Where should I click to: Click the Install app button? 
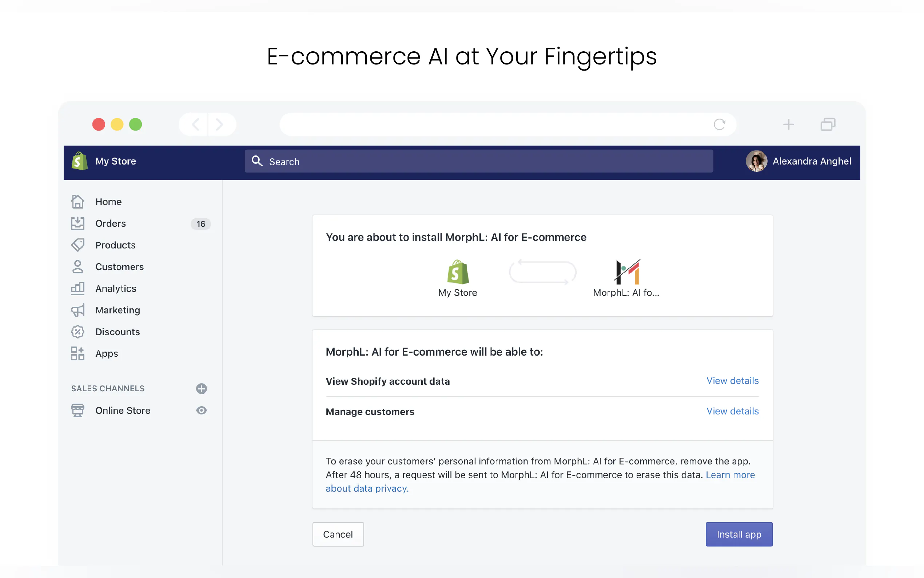coord(738,534)
